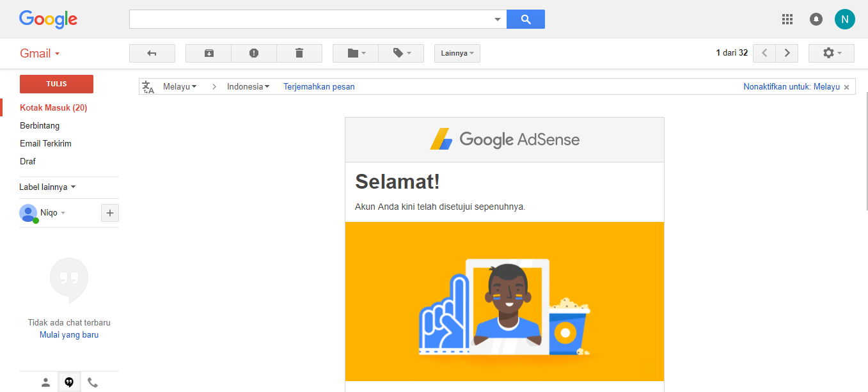Open the settings gear menu
Screen dimensions: 868x392
tap(831, 53)
